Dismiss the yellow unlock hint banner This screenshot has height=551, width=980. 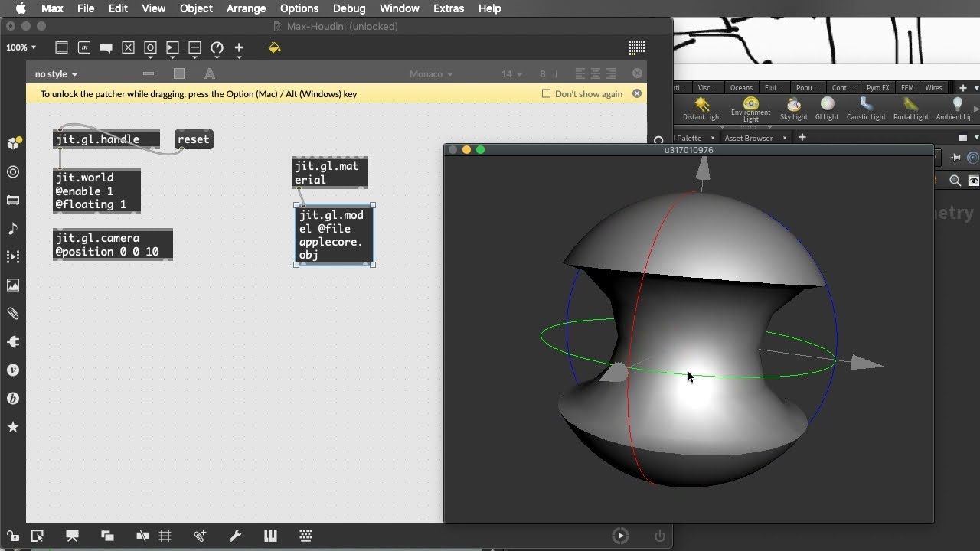pos(637,93)
